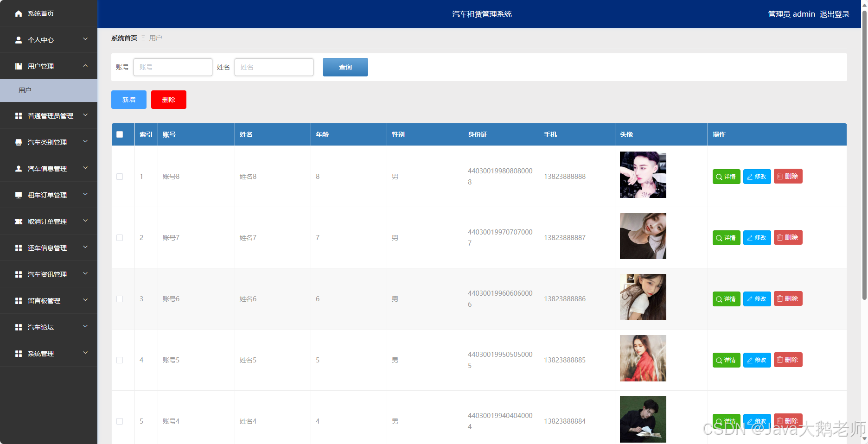Click the grid icon beside 留言板管理
The image size is (868, 444).
coord(19,301)
